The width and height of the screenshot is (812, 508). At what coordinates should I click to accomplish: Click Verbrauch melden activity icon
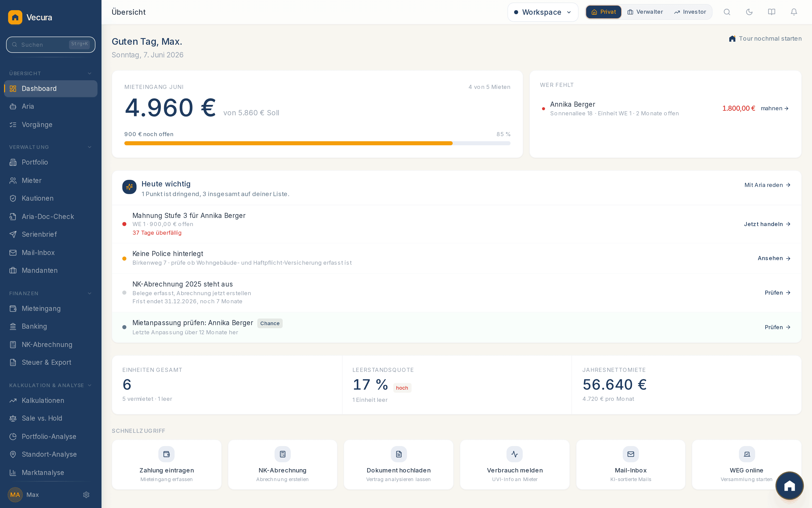[x=515, y=454]
